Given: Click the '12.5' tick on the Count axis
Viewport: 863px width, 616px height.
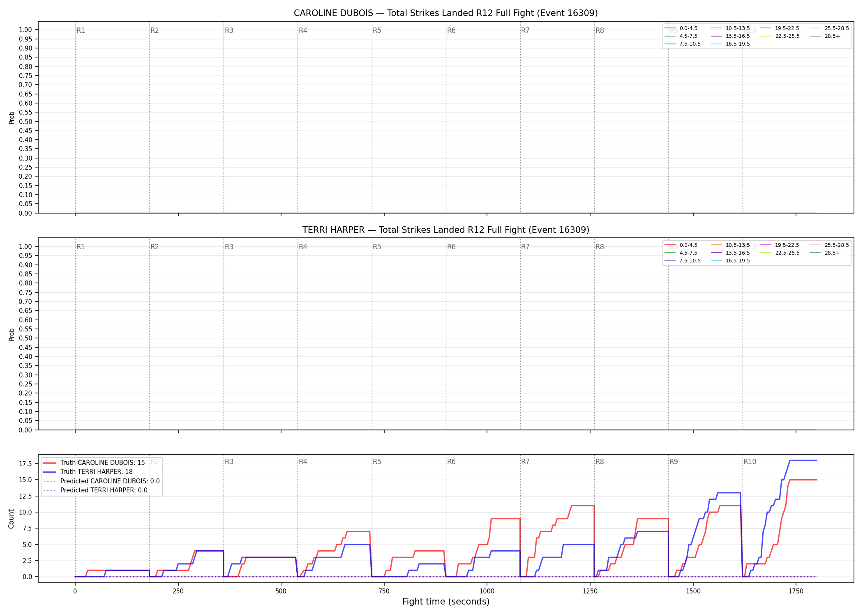Looking at the screenshot, I should click(x=25, y=496).
